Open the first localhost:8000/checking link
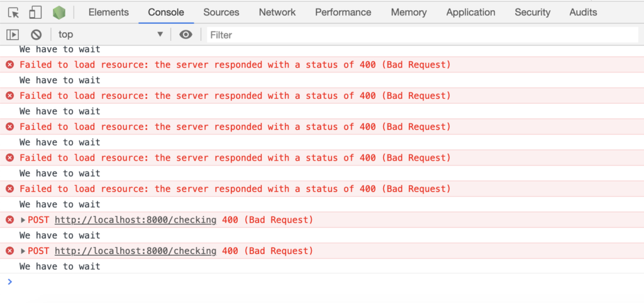 (x=136, y=220)
